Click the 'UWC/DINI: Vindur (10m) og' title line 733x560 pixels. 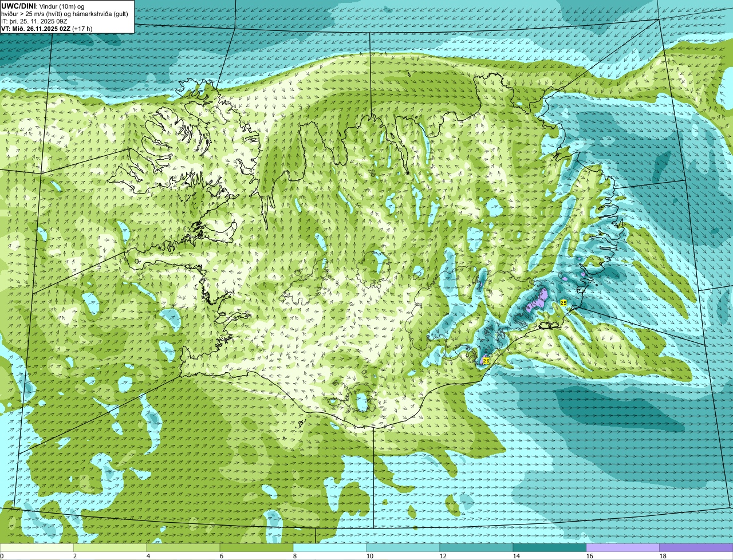tap(43, 6)
